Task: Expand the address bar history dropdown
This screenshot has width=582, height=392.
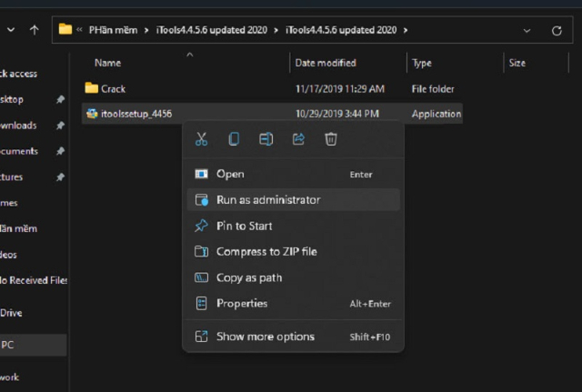Action: tap(527, 30)
